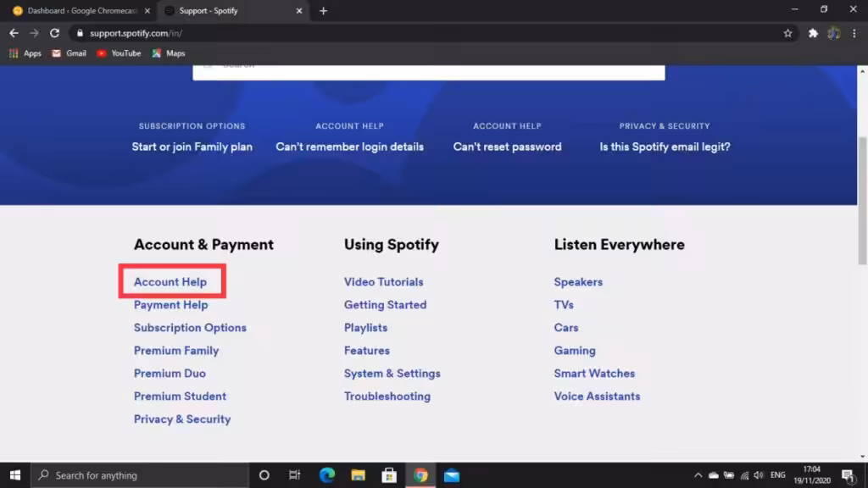Open the Playlists help link
This screenshot has width=868, height=488.
click(x=365, y=328)
